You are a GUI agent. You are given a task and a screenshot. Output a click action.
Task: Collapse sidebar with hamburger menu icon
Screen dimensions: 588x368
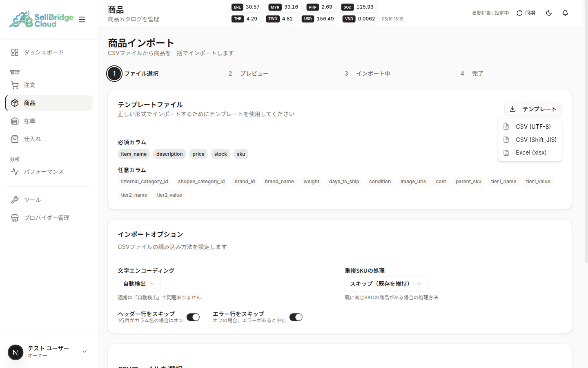(82, 19)
